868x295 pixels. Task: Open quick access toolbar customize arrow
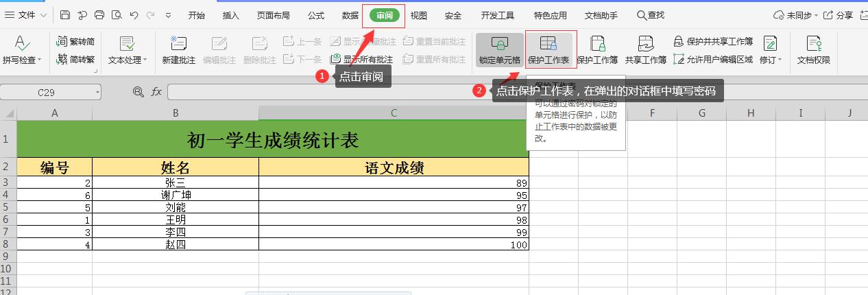169,15
